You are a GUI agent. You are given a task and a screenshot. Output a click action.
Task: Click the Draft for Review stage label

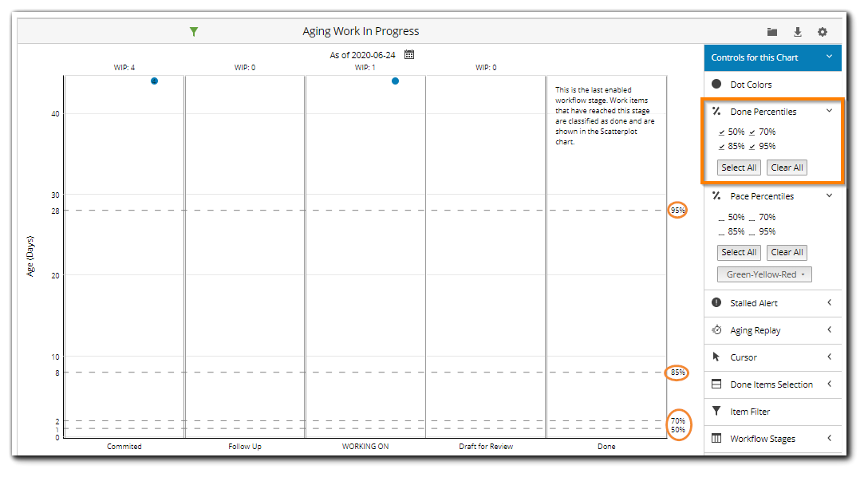486,447
